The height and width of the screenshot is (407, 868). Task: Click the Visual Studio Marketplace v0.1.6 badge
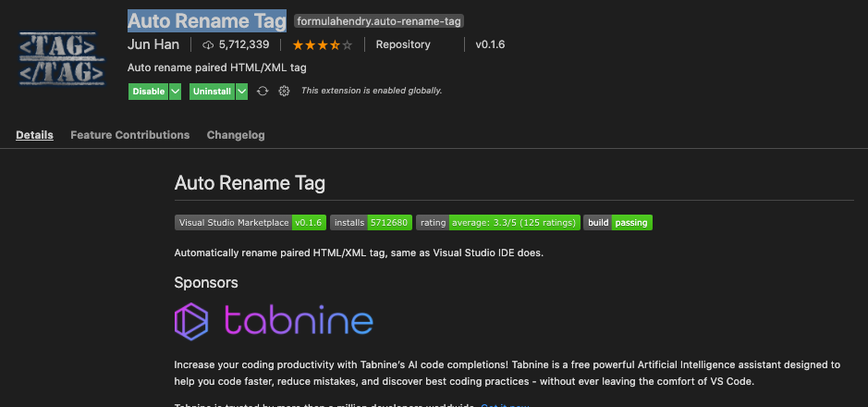click(x=251, y=223)
